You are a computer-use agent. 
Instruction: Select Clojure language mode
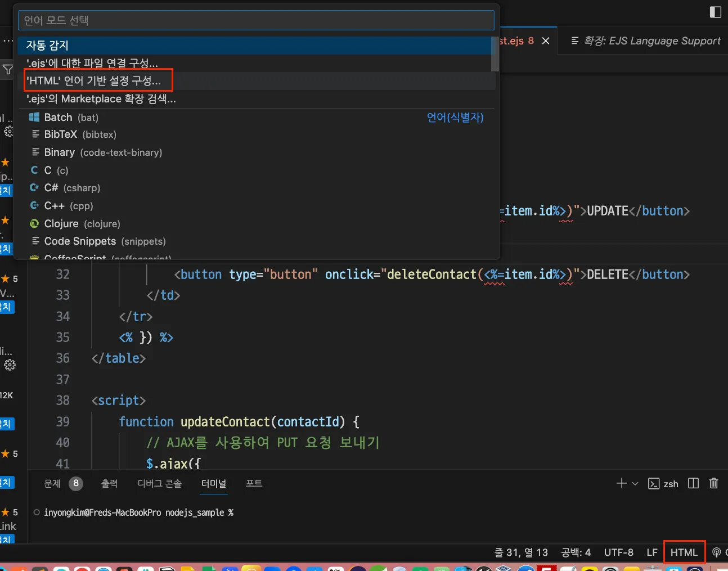pos(82,224)
